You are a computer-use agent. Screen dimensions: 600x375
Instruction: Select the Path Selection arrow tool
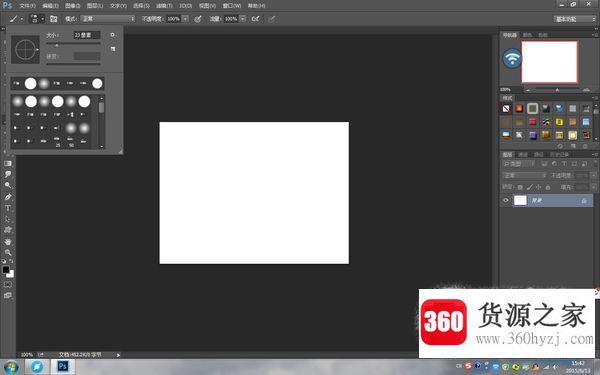click(x=8, y=219)
